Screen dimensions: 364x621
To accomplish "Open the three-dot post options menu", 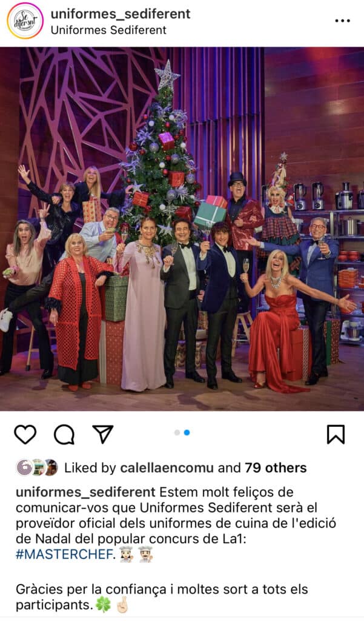I will tap(342, 21).
